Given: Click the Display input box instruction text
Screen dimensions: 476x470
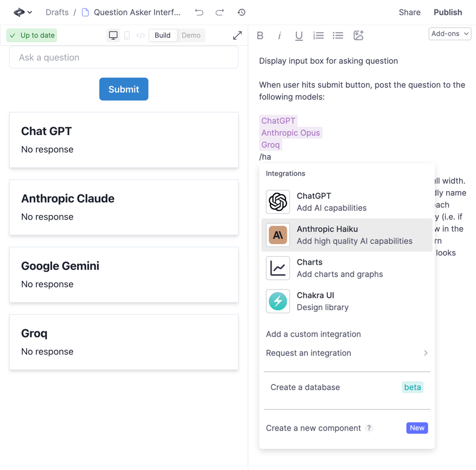Looking at the screenshot, I should click(x=328, y=61).
